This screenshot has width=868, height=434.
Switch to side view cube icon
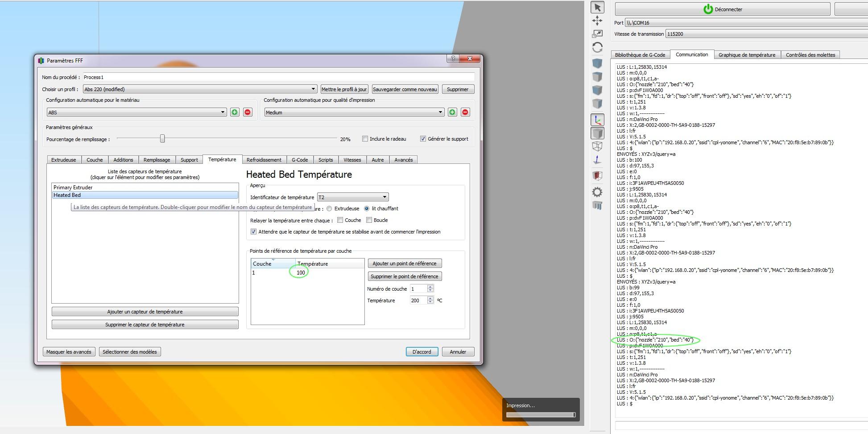pyautogui.click(x=597, y=104)
